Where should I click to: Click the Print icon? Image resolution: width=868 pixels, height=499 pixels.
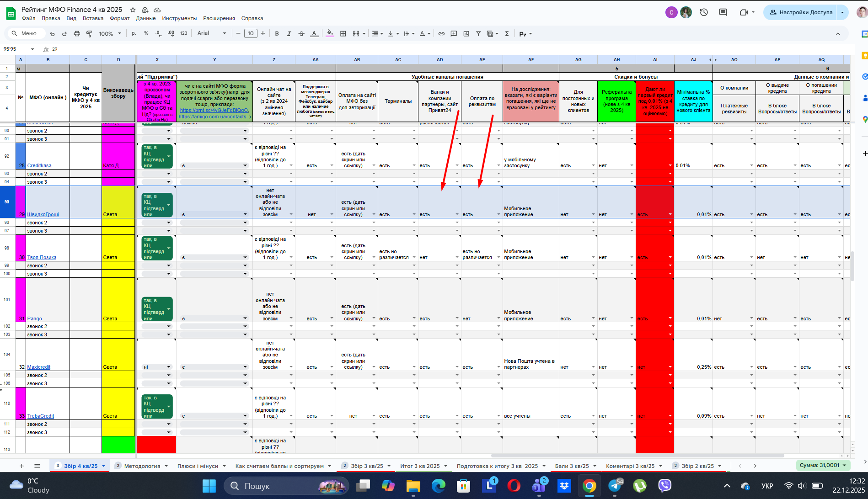point(77,34)
